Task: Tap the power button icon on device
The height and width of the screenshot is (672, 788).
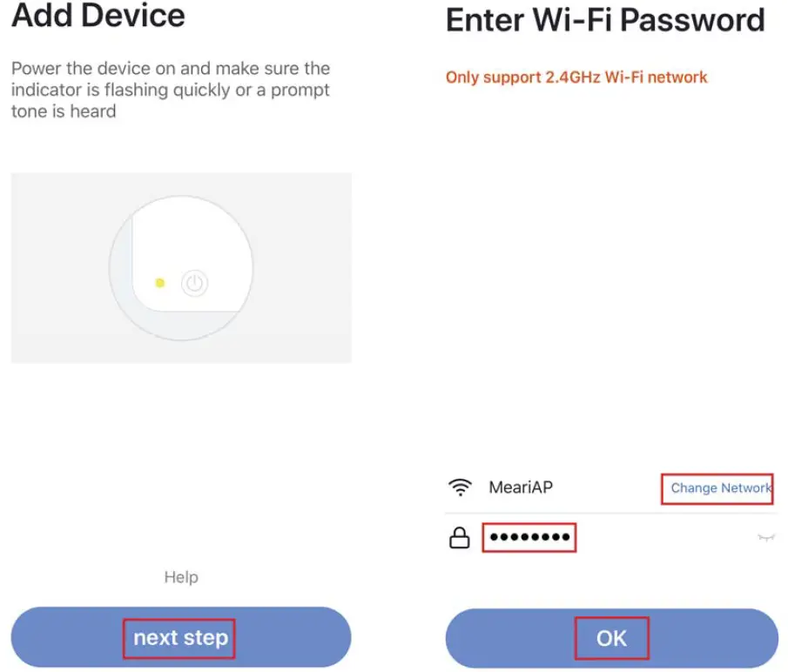Action: [195, 283]
